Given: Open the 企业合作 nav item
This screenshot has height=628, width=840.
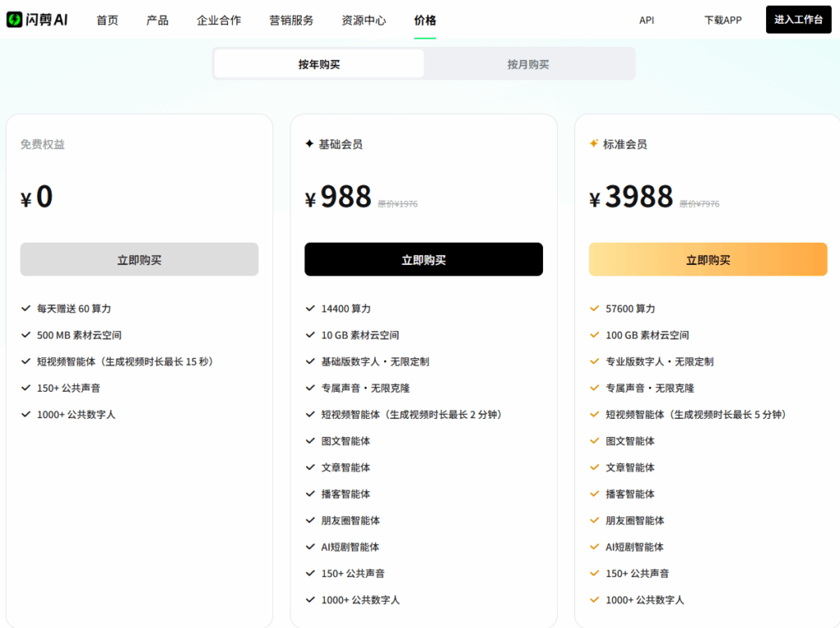Looking at the screenshot, I should 218,20.
